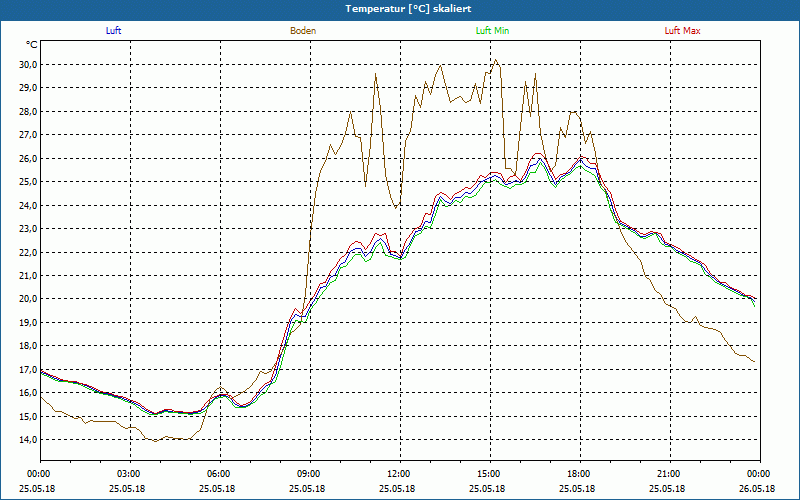Click the 21,0 y-axis value
This screenshot has height=500, width=800.
28,276
